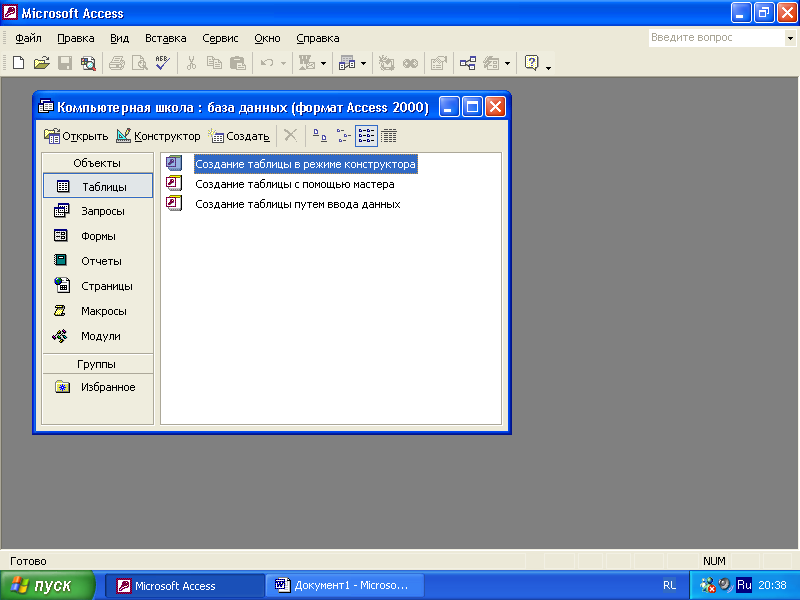Click the Конструктор button

[x=158, y=136]
